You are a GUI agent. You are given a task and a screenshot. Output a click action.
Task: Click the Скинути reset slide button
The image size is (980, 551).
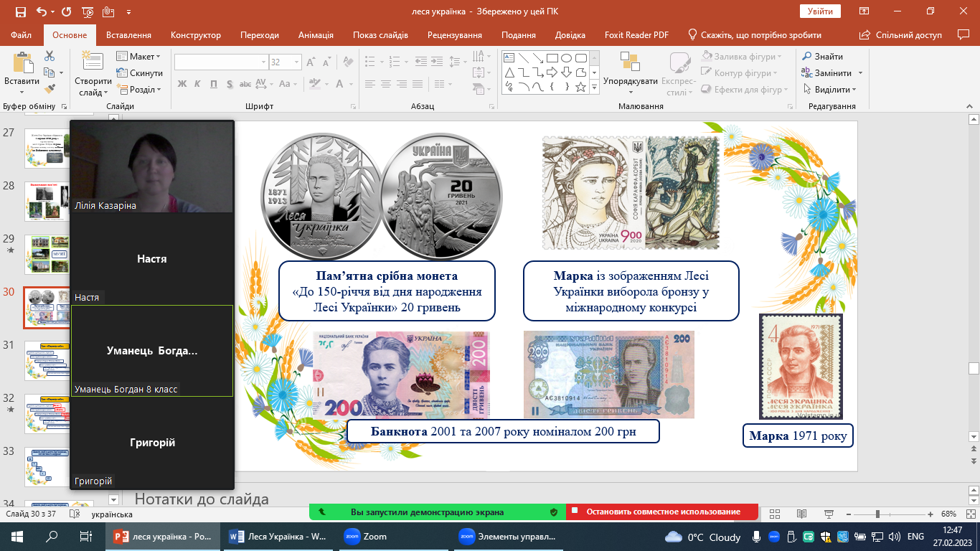click(x=140, y=73)
